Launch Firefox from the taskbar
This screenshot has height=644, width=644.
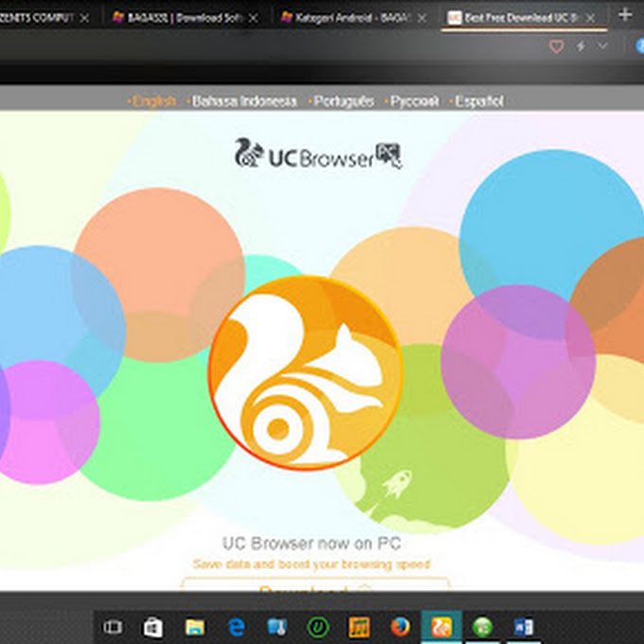coord(400,628)
